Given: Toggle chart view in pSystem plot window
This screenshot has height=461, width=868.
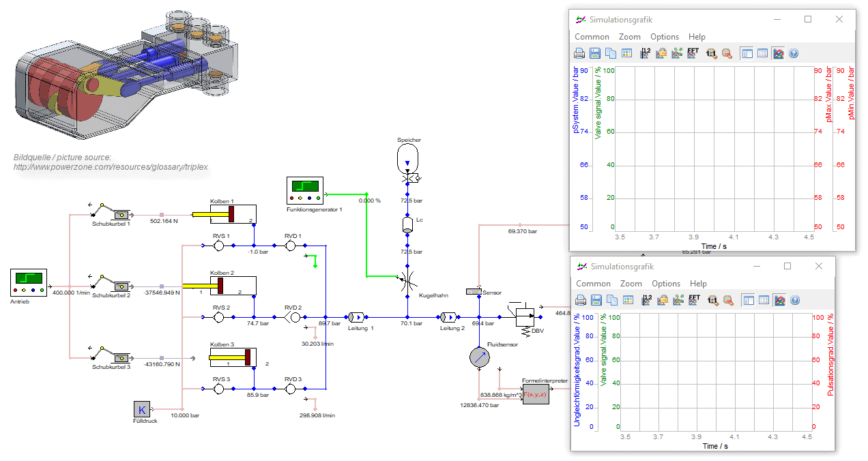Looking at the screenshot, I should [x=778, y=53].
